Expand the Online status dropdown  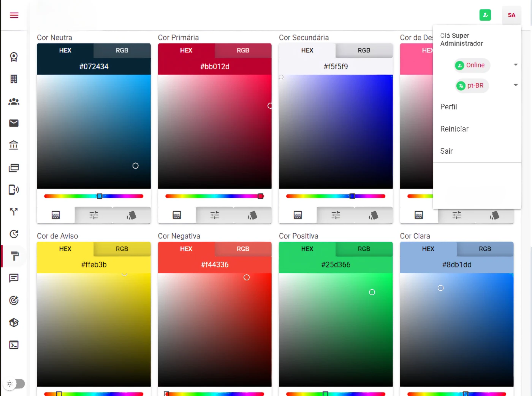click(x=515, y=65)
